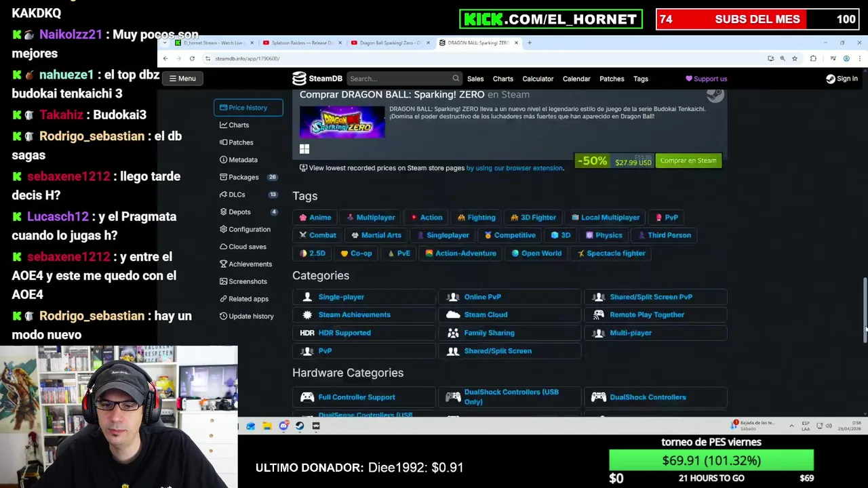Viewport: 868px width, 488px height.
Task: Click the Comprar en Steam button
Action: tap(688, 161)
